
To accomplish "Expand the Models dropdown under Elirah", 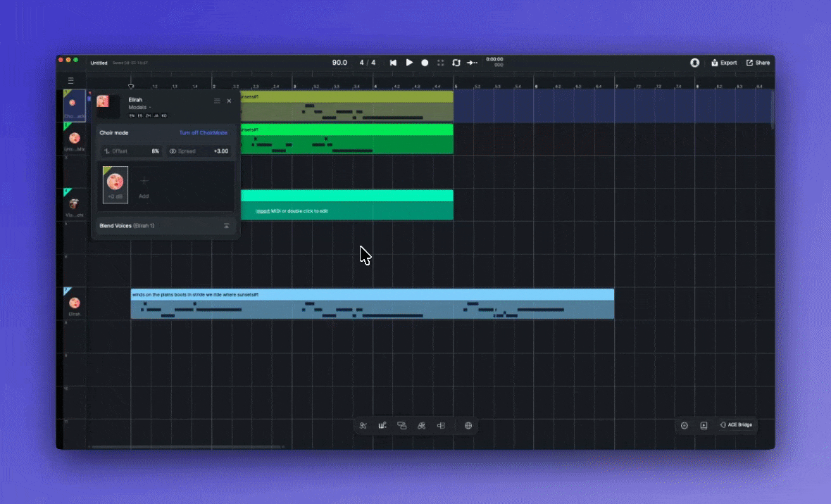I will tap(139, 108).
